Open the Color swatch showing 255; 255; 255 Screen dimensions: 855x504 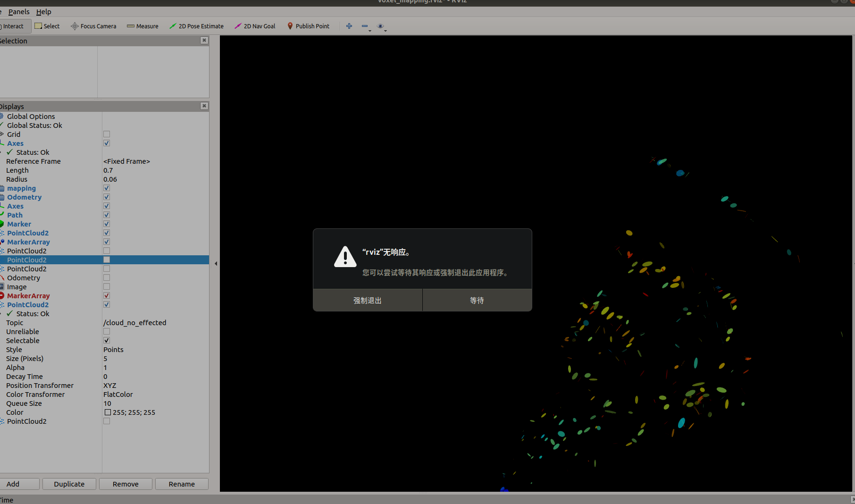[108, 412]
